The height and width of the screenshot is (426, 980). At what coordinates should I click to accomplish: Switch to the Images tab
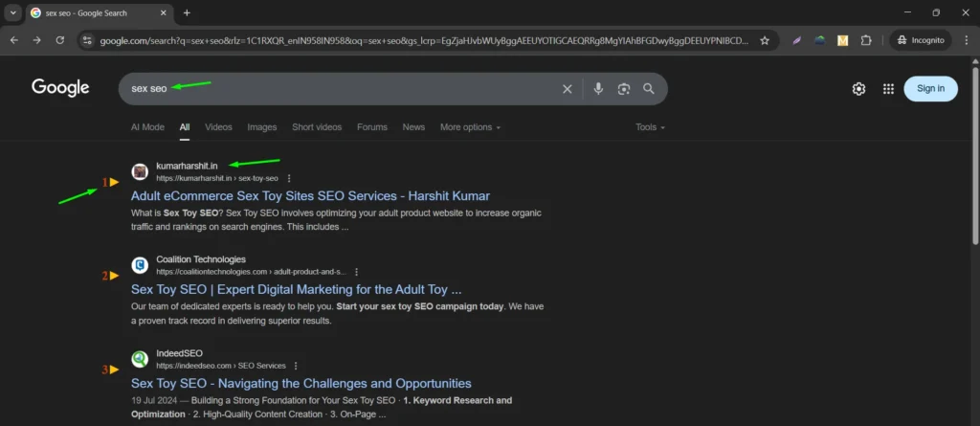point(262,127)
